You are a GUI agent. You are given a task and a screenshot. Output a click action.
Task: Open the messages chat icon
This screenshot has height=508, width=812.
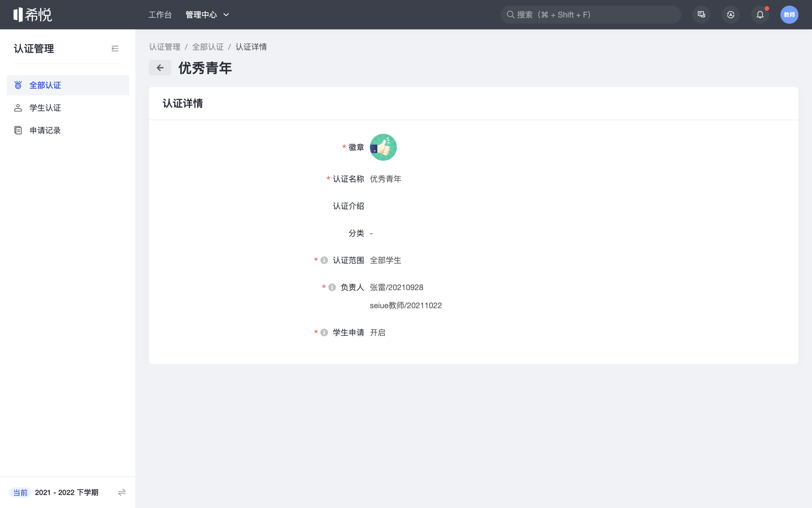[x=701, y=15]
